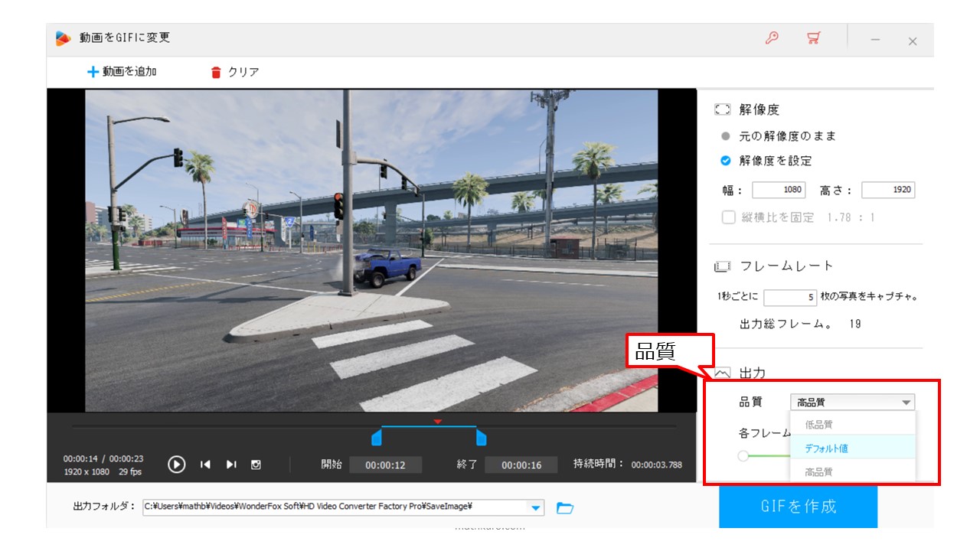
Task: Minimize the GIF converter window
Action: [x=875, y=40]
